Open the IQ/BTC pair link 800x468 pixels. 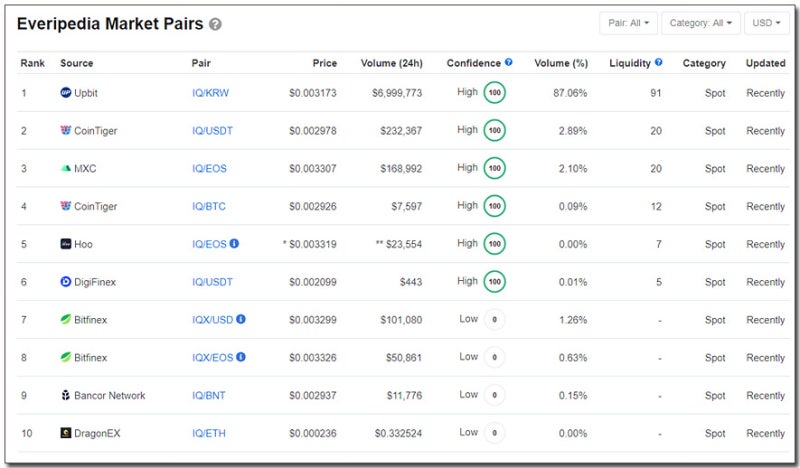point(209,206)
